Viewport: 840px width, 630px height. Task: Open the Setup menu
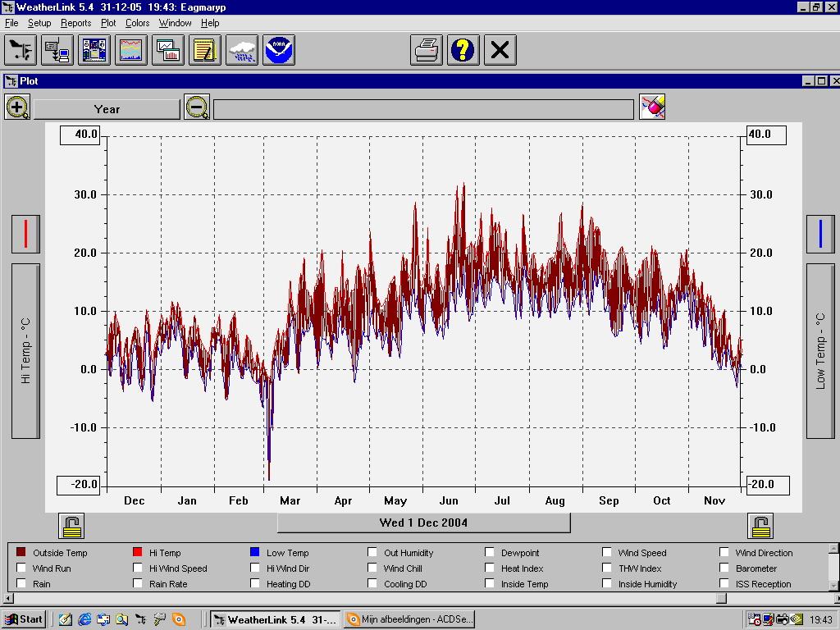39,23
